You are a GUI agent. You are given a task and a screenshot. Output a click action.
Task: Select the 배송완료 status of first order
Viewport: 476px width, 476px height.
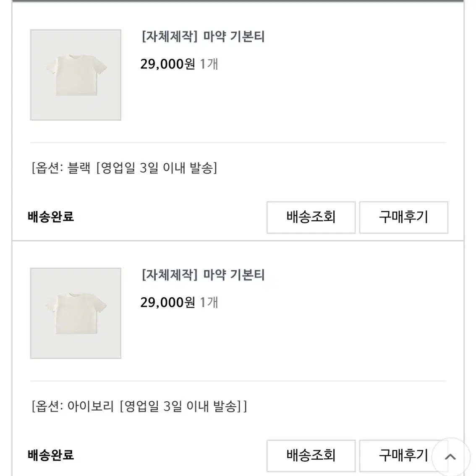point(51,217)
